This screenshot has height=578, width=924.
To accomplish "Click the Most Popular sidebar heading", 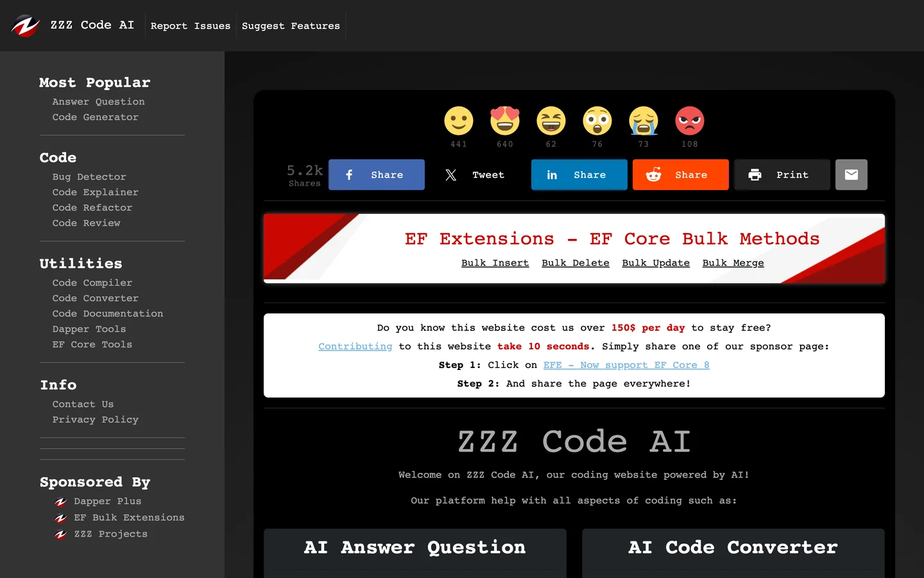I will (95, 83).
